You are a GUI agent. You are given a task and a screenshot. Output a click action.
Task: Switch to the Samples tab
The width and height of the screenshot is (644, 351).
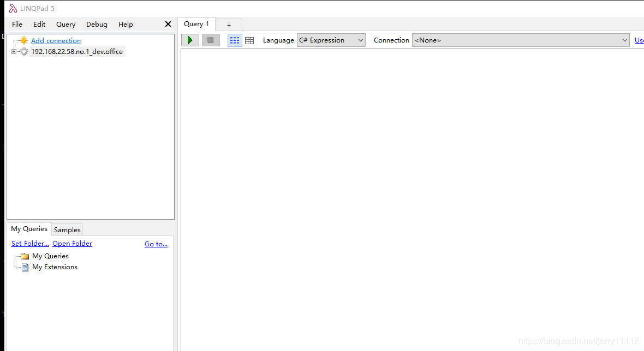(x=67, y=229)
